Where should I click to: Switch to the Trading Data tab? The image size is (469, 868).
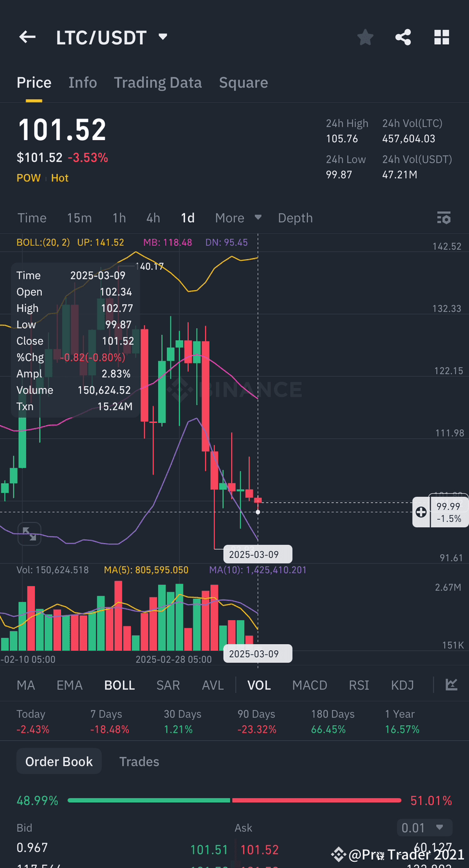(x=158, y=82)
